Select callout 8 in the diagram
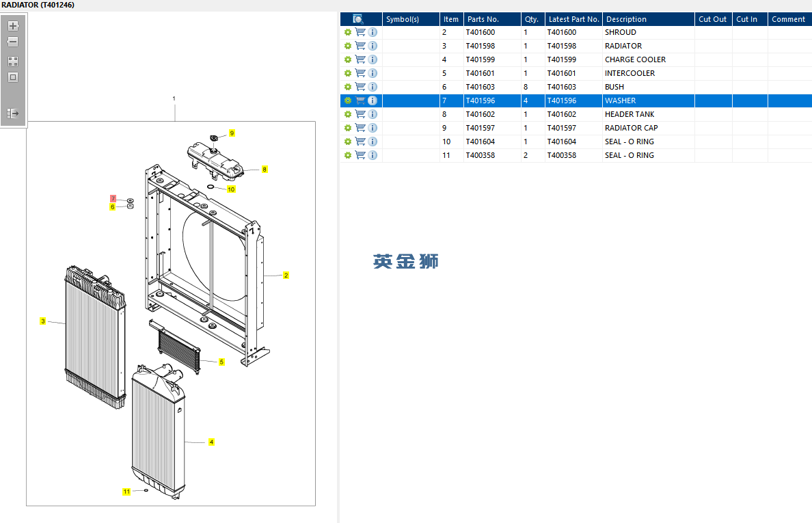The image size is (812, 523). (265, 170)
